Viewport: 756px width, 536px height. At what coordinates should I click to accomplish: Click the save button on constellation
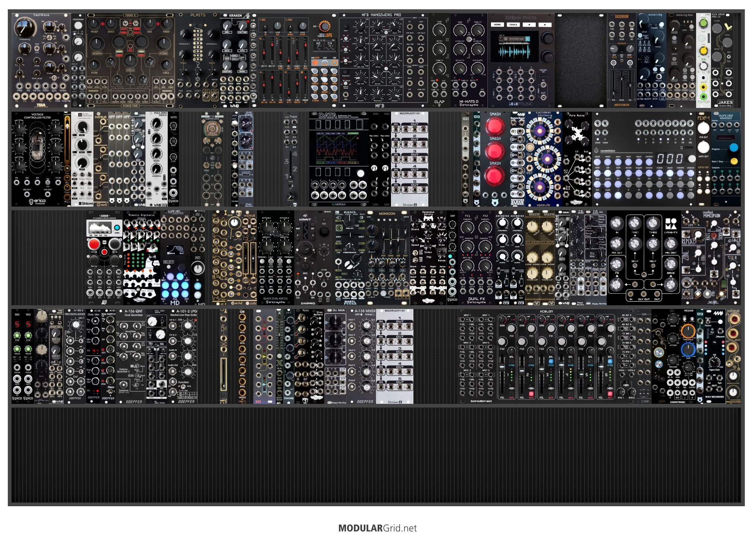point(618,162)
